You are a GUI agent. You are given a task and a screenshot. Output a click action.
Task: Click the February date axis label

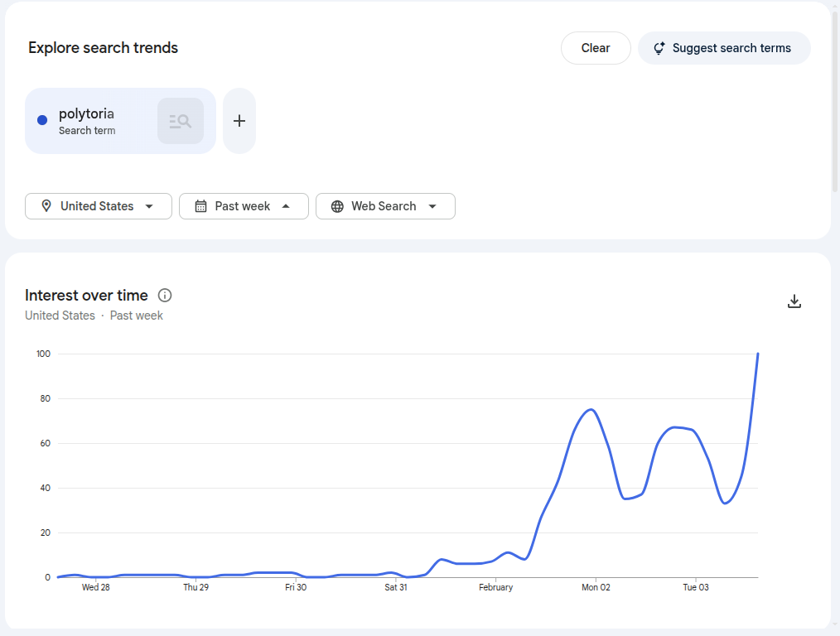pyautogui.click(x=495, y=587)
